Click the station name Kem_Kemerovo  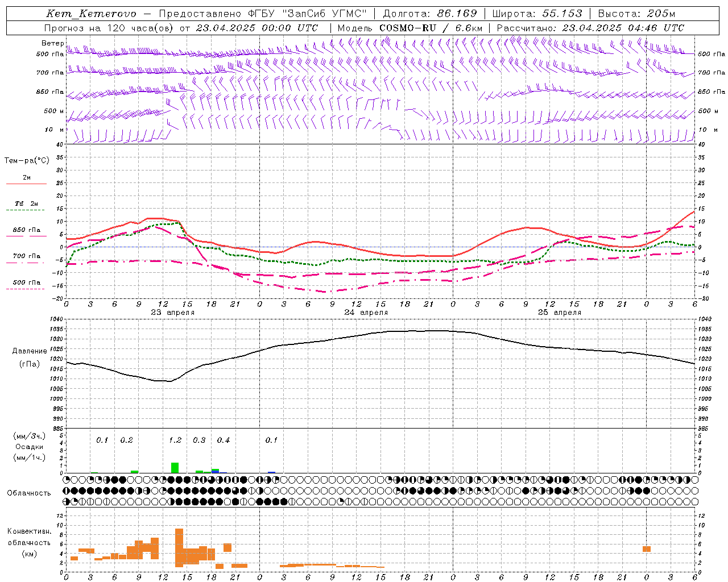tap(91, 14)
